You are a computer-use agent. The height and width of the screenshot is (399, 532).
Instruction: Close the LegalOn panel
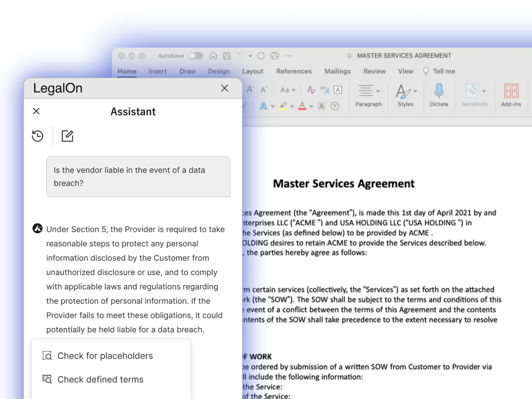pyautogui.click(x=224, y=88)
